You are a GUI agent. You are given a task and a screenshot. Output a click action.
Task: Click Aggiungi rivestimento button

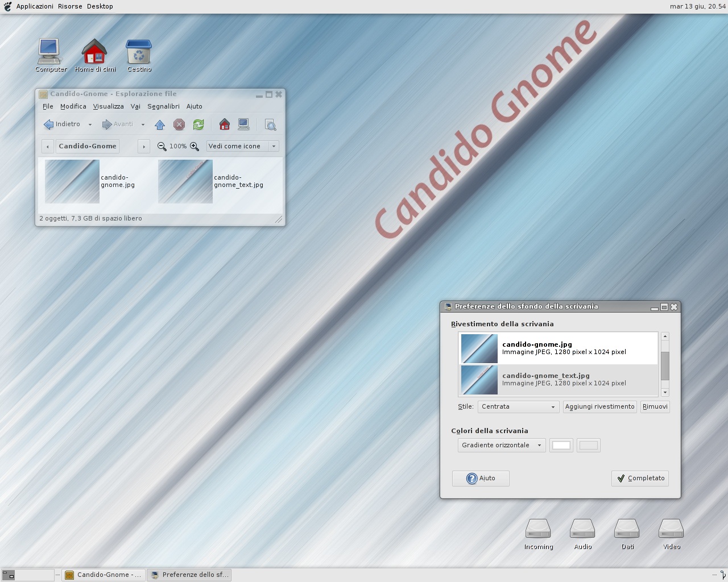tap(599, 406)
